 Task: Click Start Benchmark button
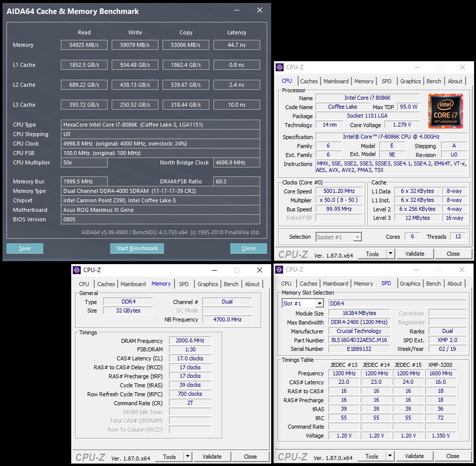pyautogui.click(x=137, y=248)
